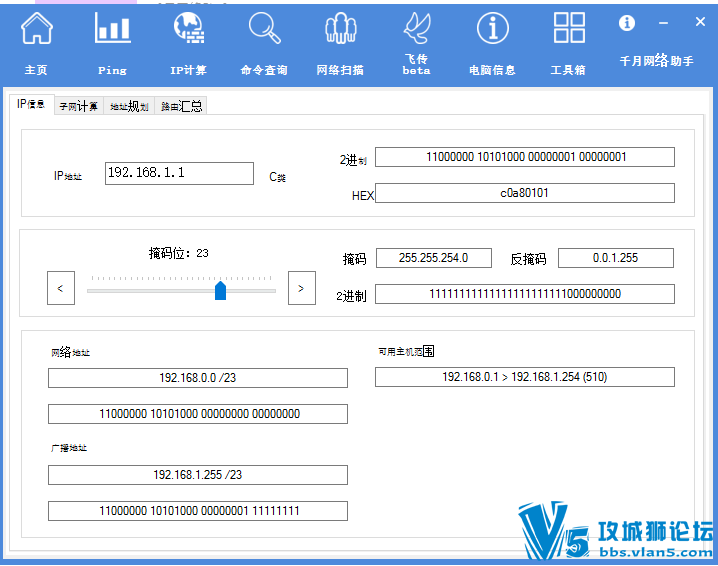Click the network address binary field

click(198, 414)
